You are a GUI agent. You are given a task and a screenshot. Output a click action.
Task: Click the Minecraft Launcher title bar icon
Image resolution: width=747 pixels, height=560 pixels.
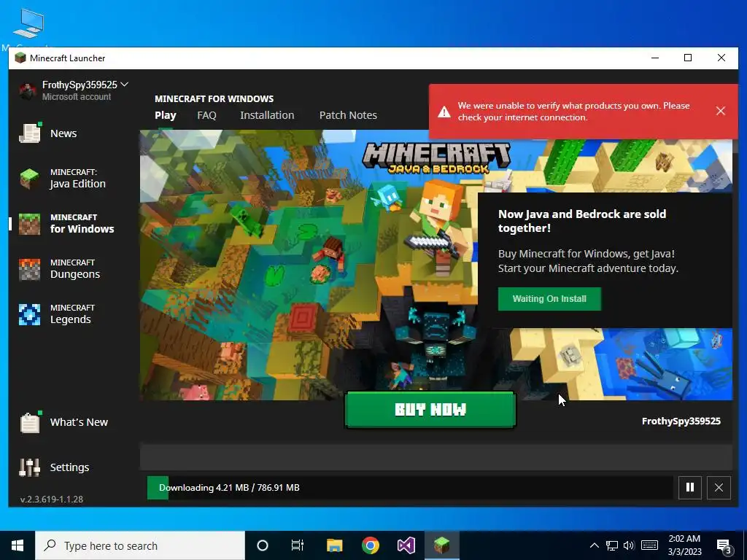(x=20, y=58)
